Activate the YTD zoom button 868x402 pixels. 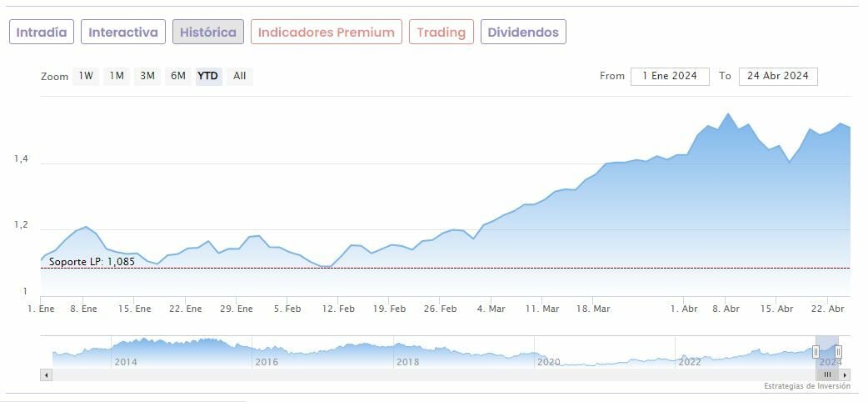(x=208, y=76)
